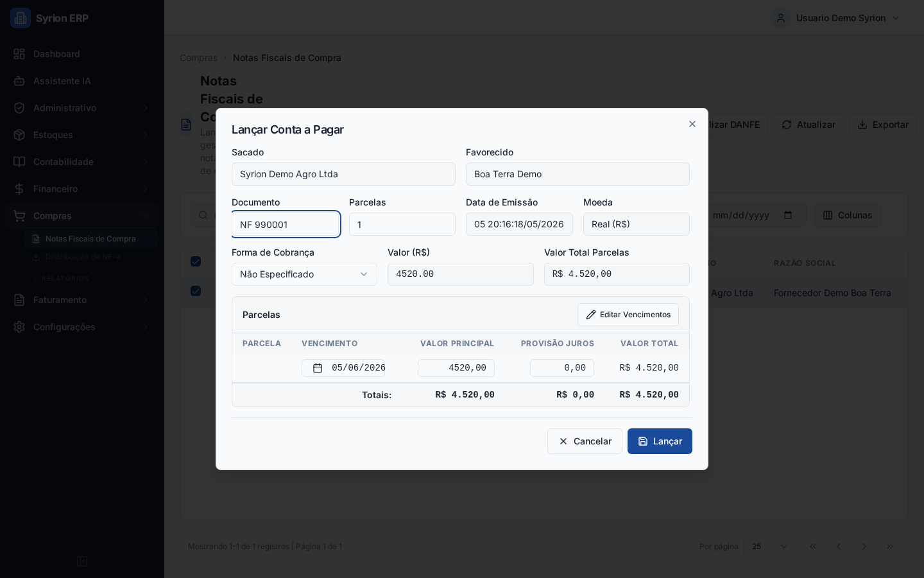The height and width of the screenshot is (578, 924).
Task: Click Editar Vencimentos button
Action: 628,315
